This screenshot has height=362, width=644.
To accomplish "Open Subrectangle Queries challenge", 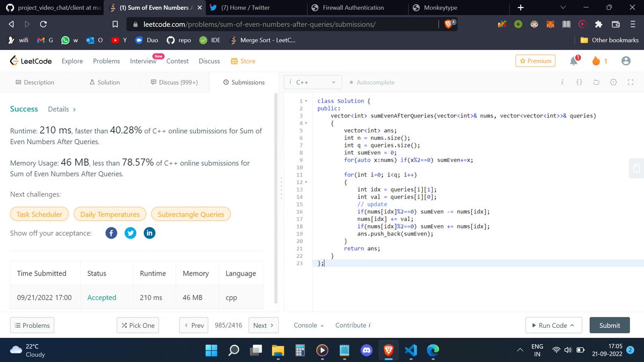I will point(191,215).
